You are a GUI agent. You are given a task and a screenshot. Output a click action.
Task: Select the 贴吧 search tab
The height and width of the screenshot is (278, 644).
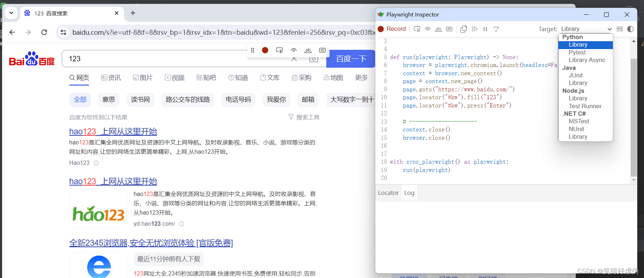coord(206,78)
